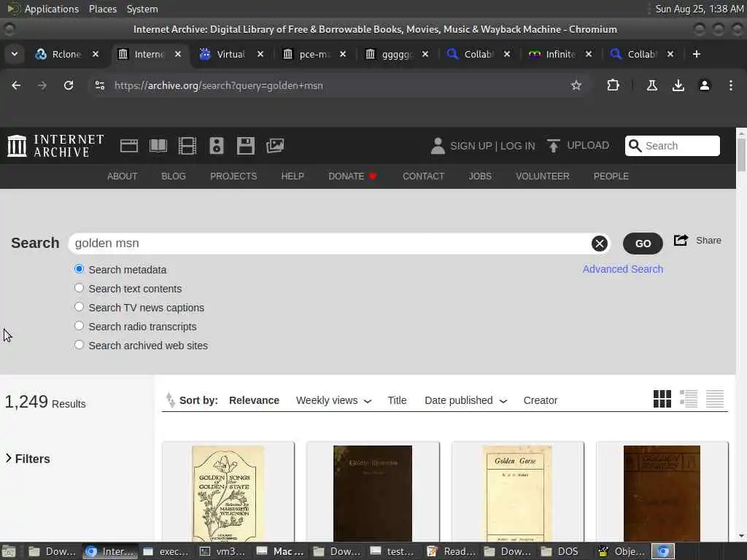
Task: Click the magnifier icon in header search
Action: pyautogui.click(x=635, y=146)
